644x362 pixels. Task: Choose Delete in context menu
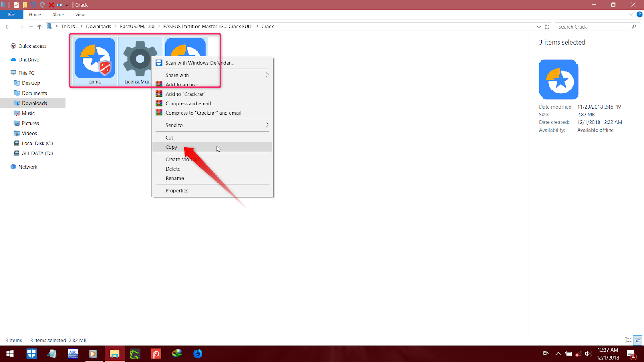(213, 169)
